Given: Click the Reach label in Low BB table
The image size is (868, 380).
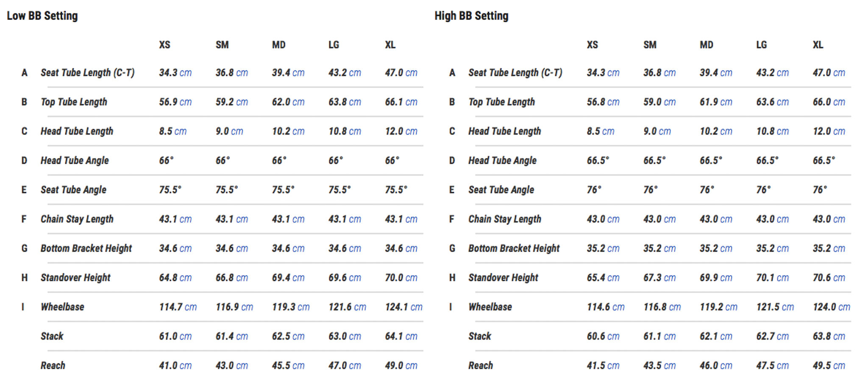Looking at the screenshot, I should point(53,365).
